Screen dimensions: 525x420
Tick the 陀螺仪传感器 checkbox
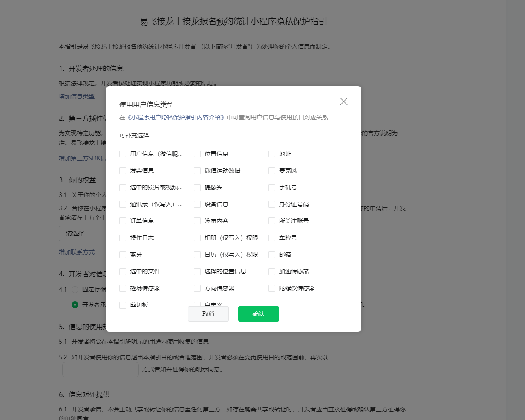[272, 288]
